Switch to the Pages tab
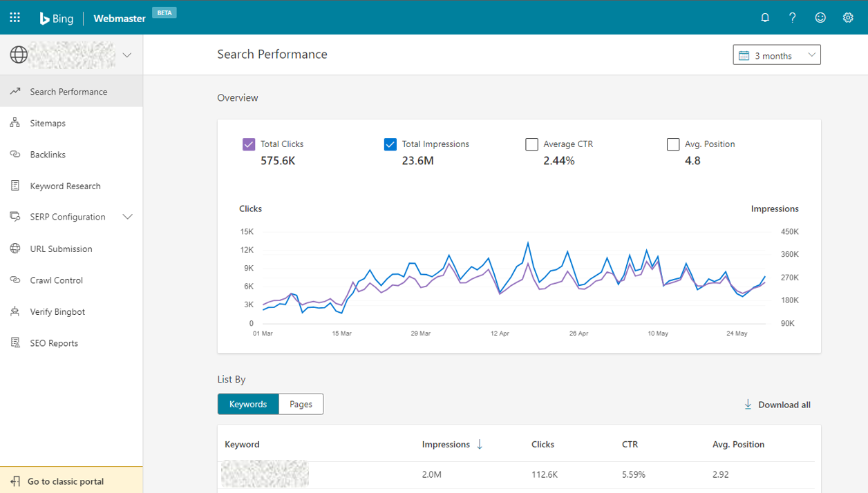Viewport: 868px width, 493px height. (x=301, y=404)
